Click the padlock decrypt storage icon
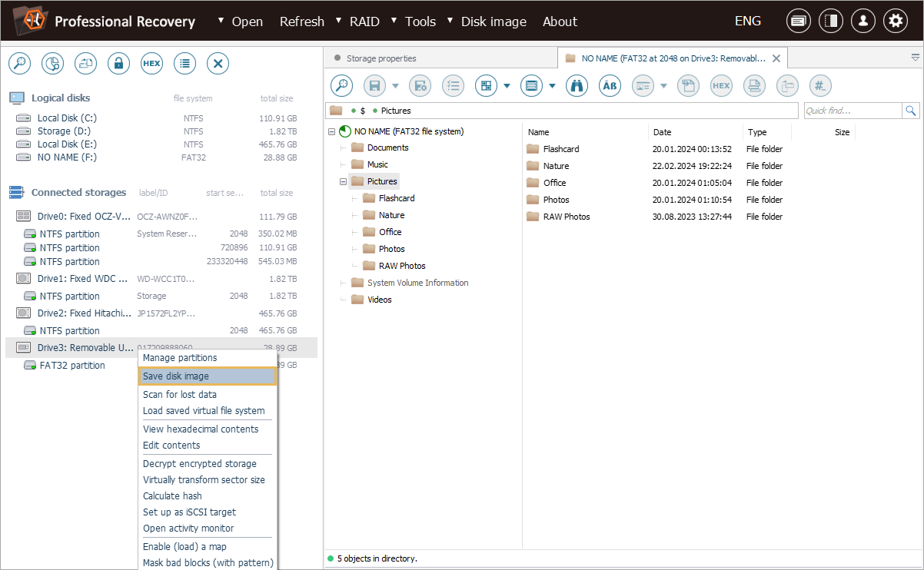Image resolution: width=924 pixels, height=570 pixels. click(x=118, y=64)
